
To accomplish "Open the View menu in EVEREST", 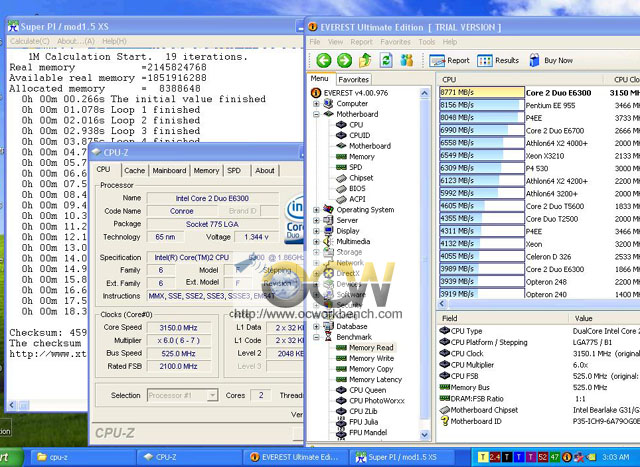I will (x=335, y=42).
